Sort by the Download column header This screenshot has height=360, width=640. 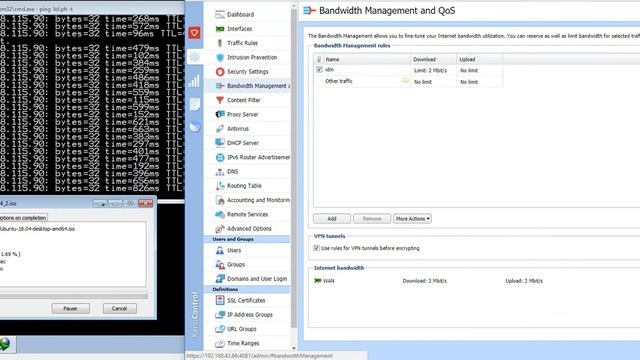coord(433,59)
